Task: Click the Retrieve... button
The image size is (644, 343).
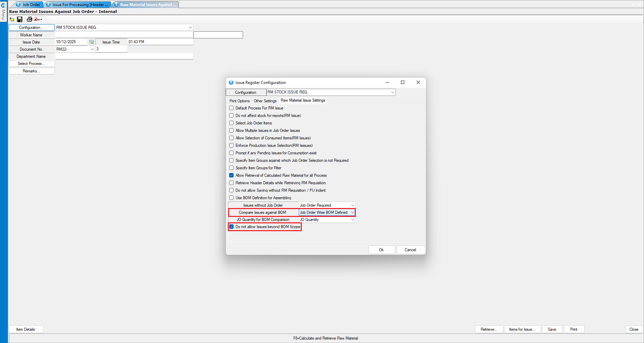Action: (x=489, y=329)
